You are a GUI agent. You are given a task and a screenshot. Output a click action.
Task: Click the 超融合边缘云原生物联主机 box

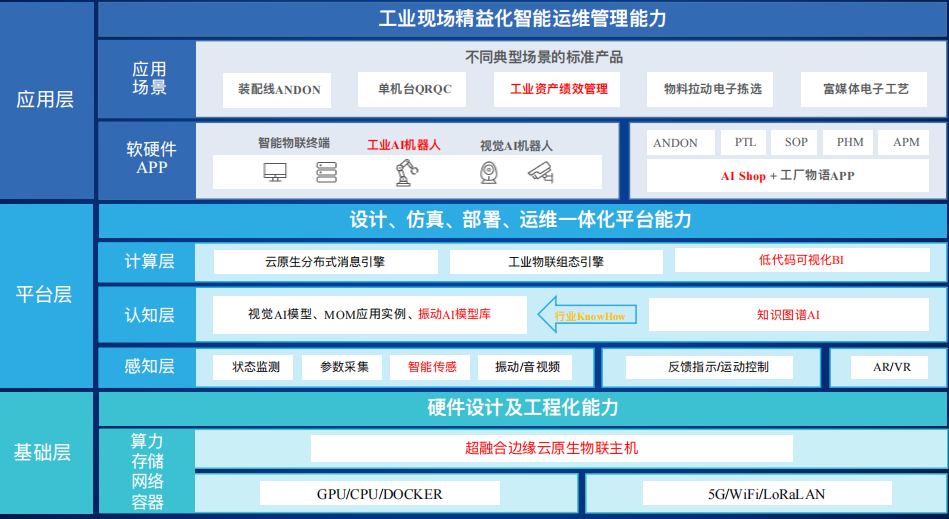551,448
